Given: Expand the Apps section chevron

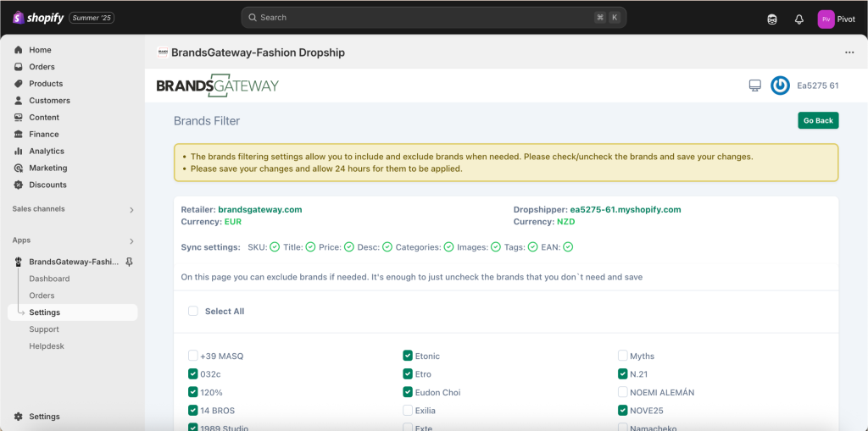Looking at the screenshot, I should tap(131, 241).
